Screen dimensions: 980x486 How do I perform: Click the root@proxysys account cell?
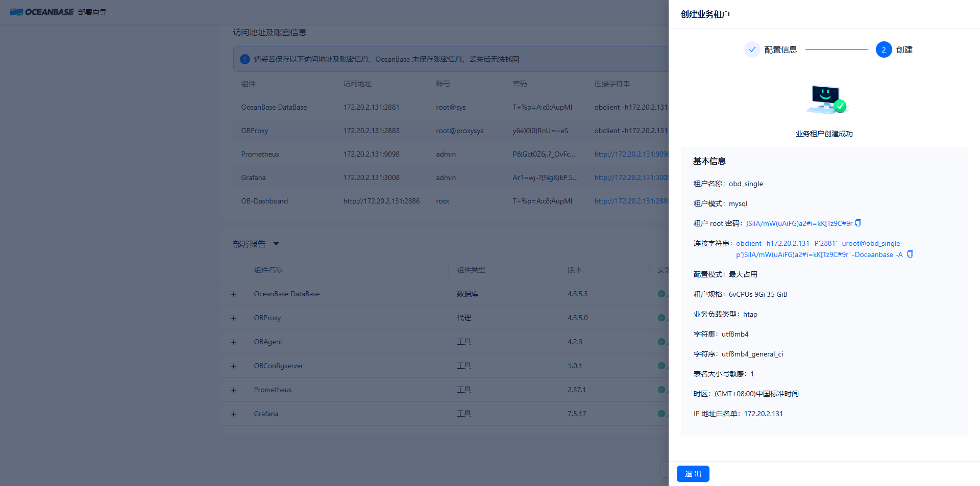pyautogui.click(x=459, y=131)
